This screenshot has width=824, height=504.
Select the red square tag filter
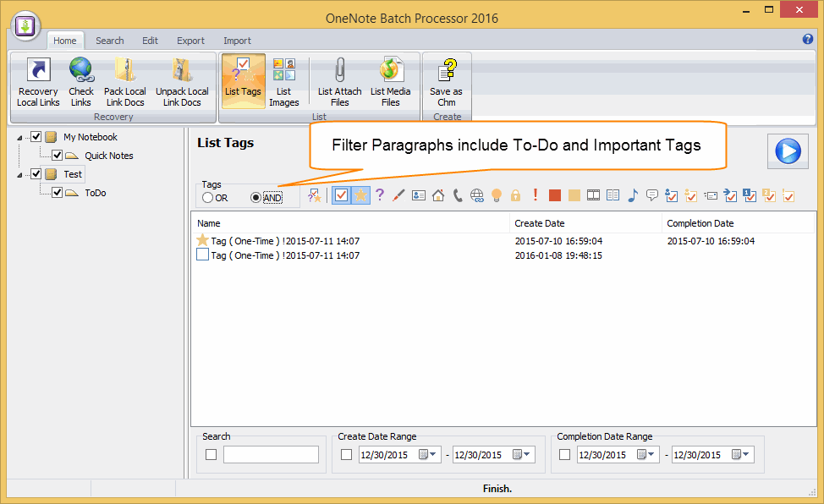pos(554,195)
